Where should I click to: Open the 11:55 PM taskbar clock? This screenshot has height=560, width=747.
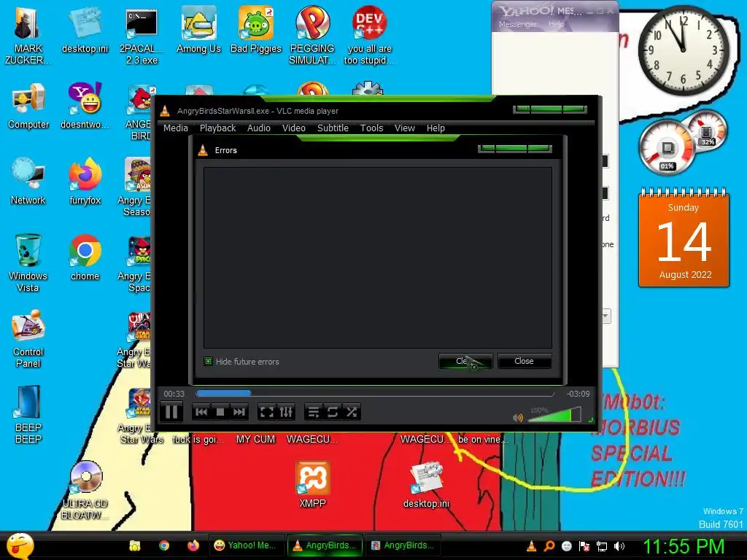click(x=684, y=546)
